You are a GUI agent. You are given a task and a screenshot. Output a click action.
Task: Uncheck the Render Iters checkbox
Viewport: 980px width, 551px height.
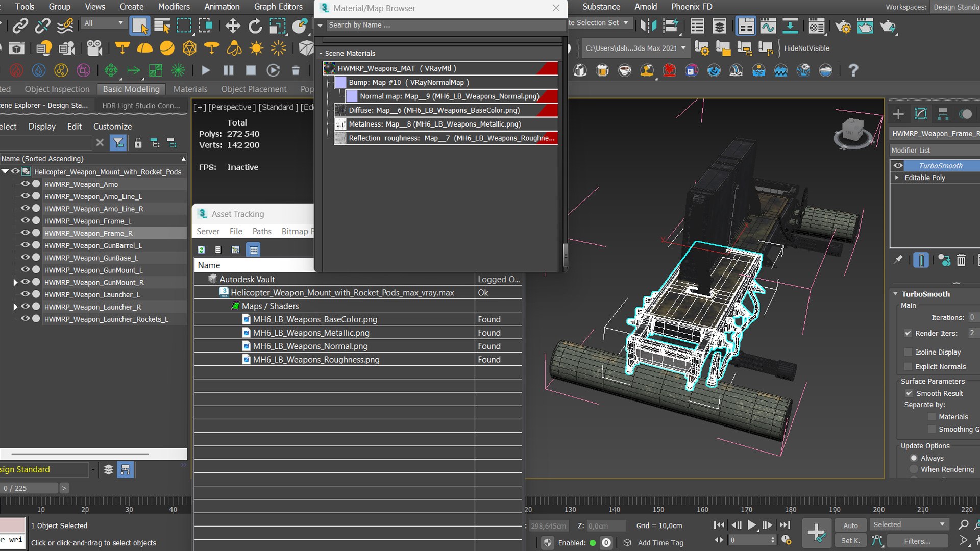908,333
